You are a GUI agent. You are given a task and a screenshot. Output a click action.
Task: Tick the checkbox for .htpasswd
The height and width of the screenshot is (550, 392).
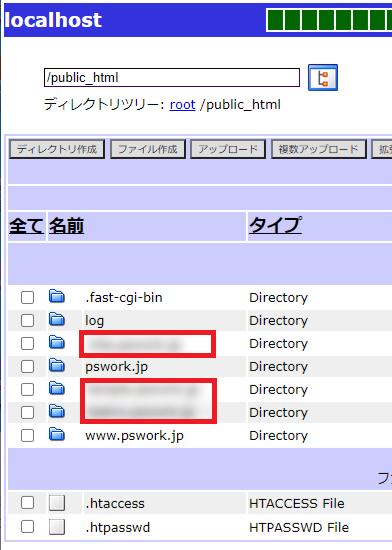[27, 527]
